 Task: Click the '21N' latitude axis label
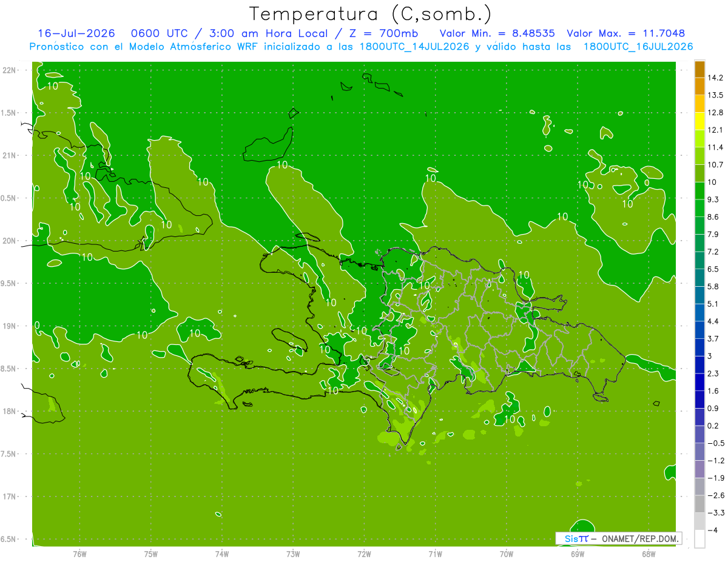[x=9, y=155]
